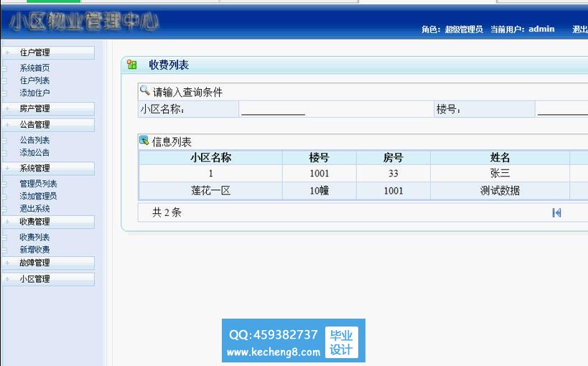Open 添加公告 in the sidebar

(34, 153)
